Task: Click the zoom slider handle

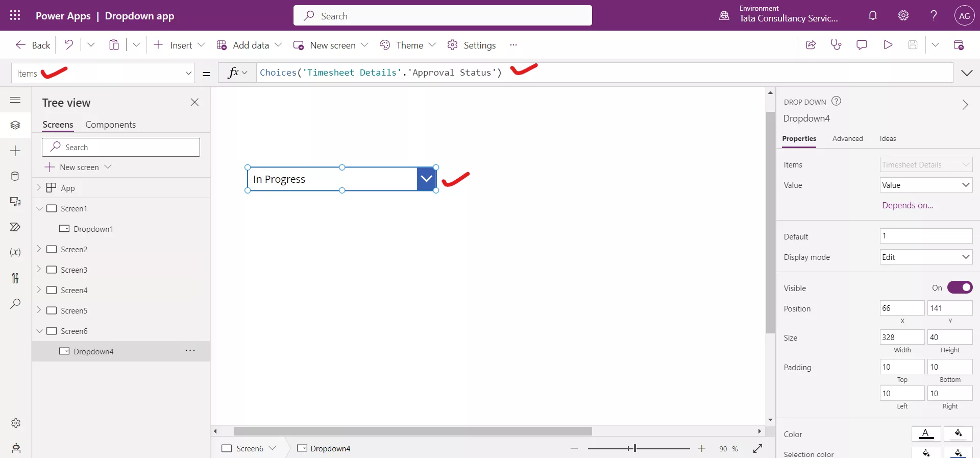Action: [634, 448]
